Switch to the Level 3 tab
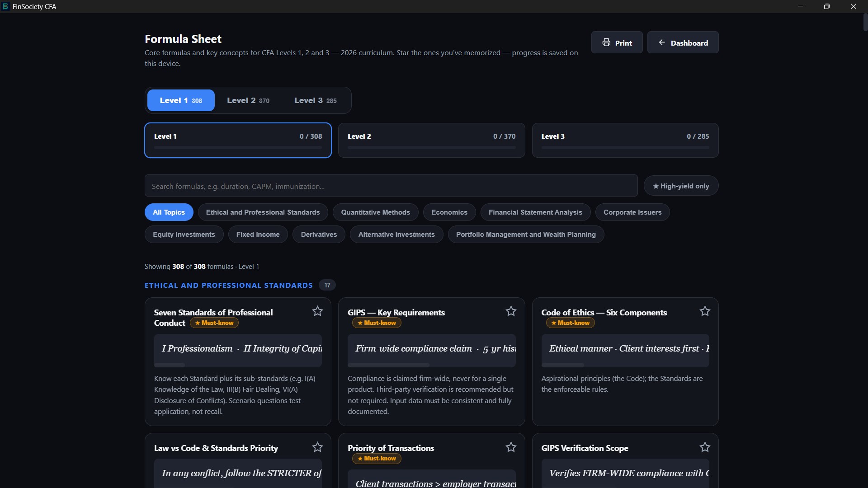This screenshot has width=868, height=488. (316, 100)
